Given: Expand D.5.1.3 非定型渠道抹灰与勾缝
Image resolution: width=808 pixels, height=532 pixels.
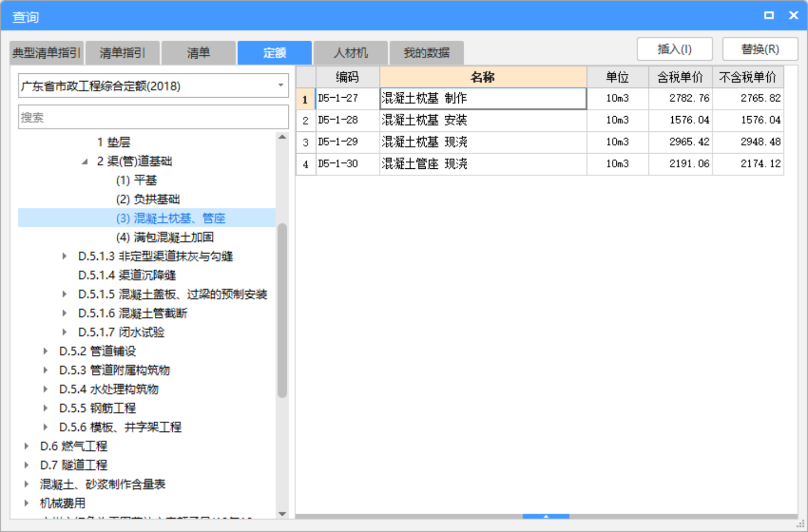Looking at the screenshot, I should pyautogui.click(x=65, y=256).
